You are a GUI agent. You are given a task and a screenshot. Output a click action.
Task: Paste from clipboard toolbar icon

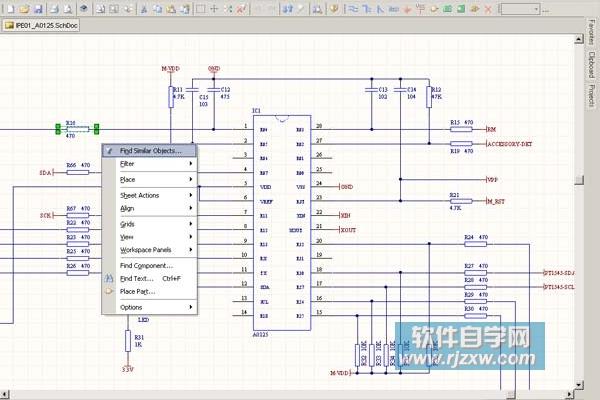coord(171,8)
